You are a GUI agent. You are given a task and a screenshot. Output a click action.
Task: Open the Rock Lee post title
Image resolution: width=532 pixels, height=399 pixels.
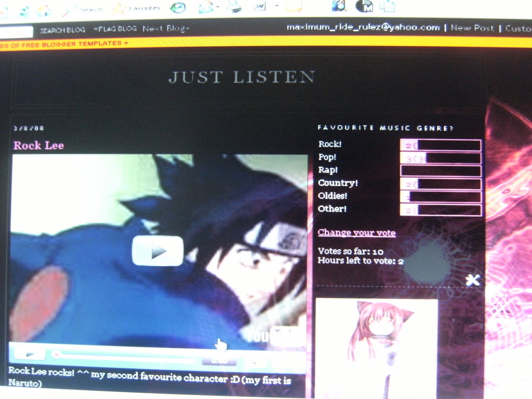pos(39,146)
